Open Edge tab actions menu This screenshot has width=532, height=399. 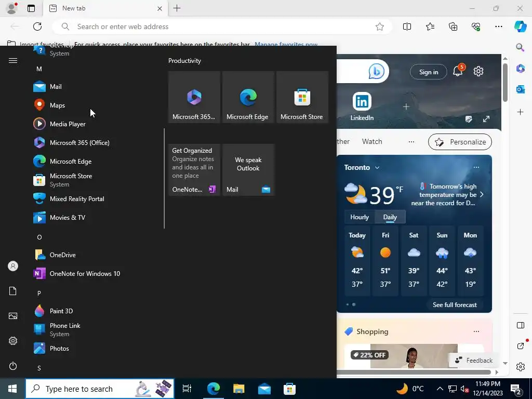tap(31, 8)
